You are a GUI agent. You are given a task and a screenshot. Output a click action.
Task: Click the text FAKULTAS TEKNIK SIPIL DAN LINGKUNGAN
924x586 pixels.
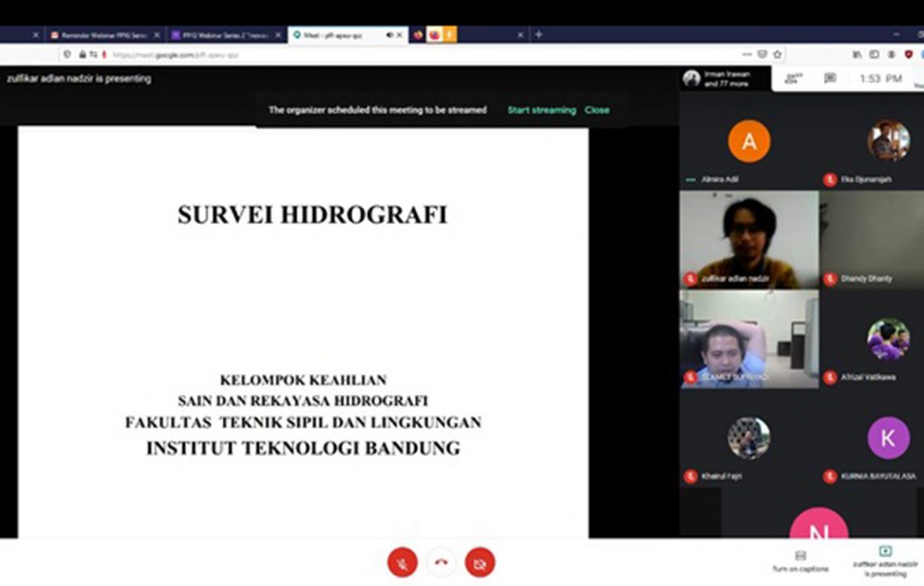click(x=303, y=422)
